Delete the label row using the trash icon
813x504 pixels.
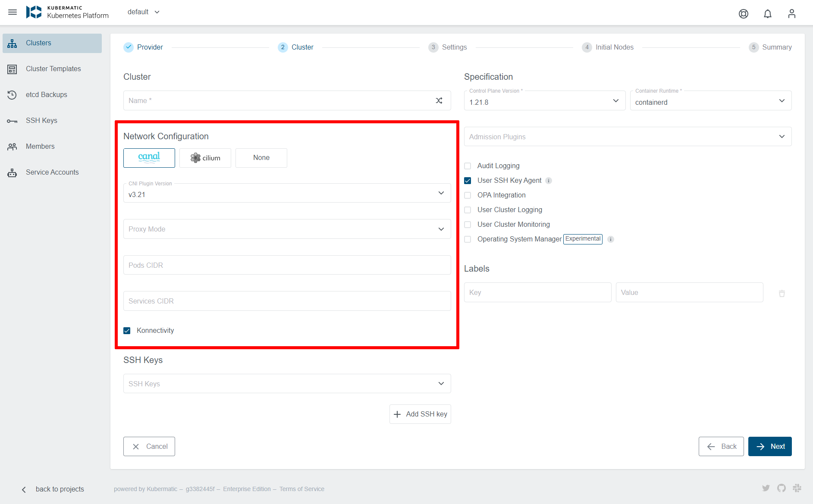click(x=782, y=293)
